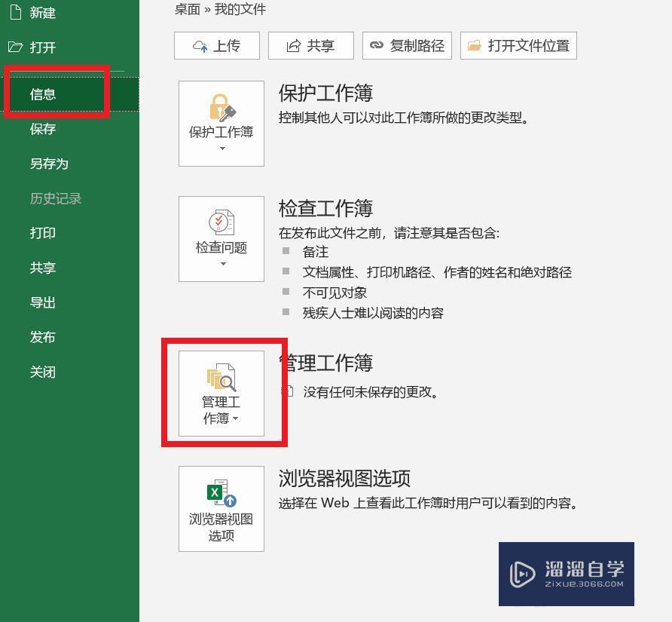This screenshot has height=622, width=672.
Task: Click the 文档属性、打印机路径 bullet item
Action: click(x=437, y=272)
